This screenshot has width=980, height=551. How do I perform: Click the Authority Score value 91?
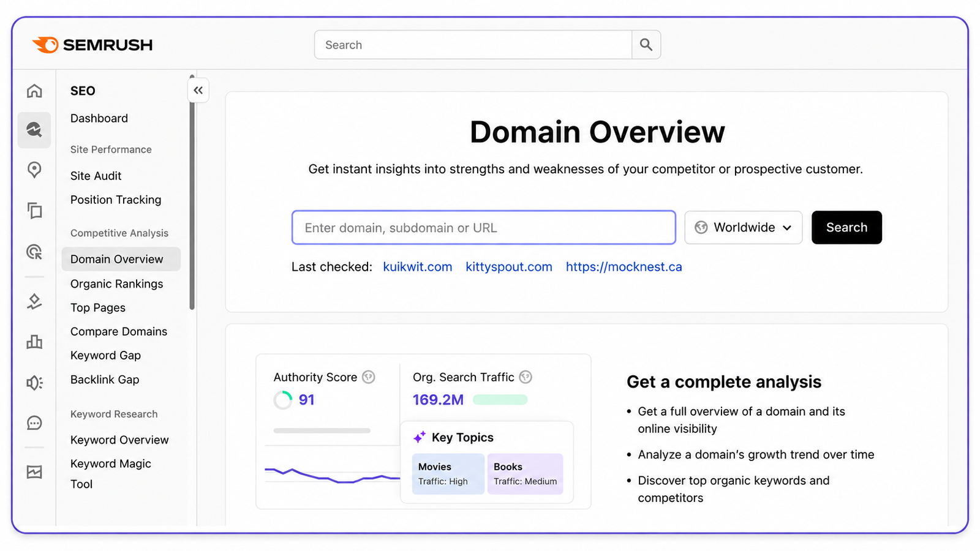pyautogui.click(x=306, y=400)
